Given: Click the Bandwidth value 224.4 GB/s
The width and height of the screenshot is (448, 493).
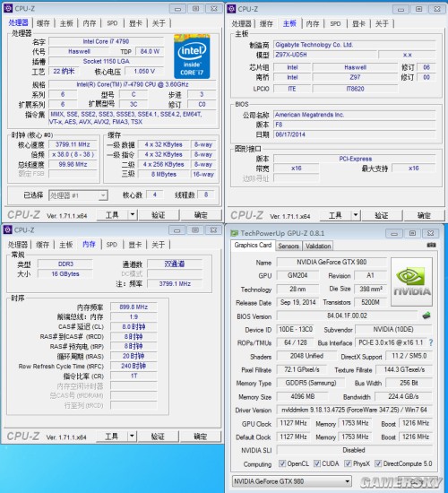Looking at the screenshot, I should 403,396.
